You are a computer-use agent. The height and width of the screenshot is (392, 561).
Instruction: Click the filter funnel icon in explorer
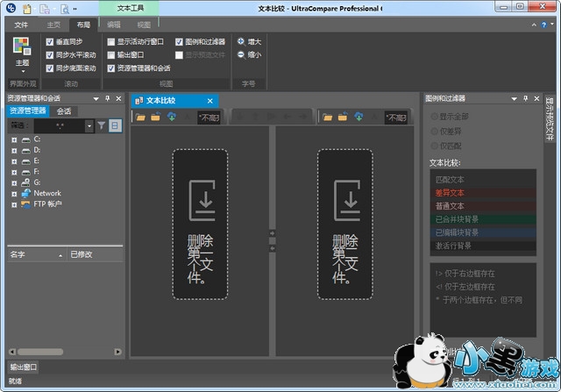(x=102, y=126)
